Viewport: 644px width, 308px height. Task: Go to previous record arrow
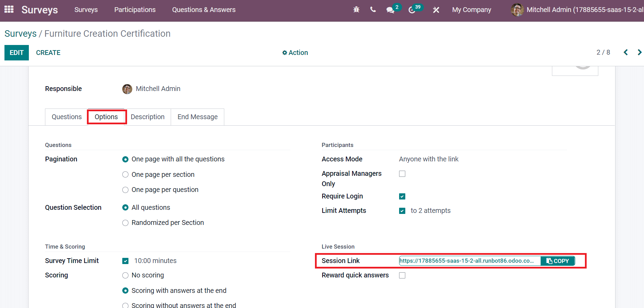[x=626, y=52]
